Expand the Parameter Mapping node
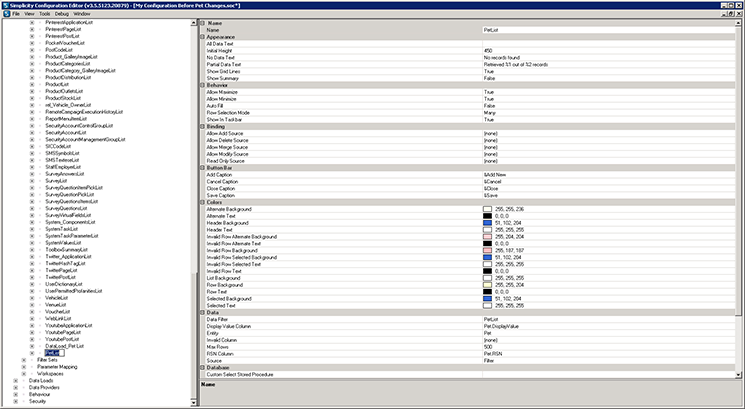Image resolution: width=745 pixels, height=409 pixels. point(23,367)
